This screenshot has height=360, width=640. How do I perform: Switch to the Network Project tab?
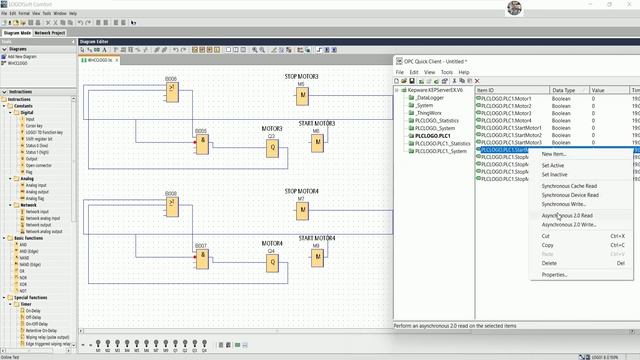coord(50,33)
